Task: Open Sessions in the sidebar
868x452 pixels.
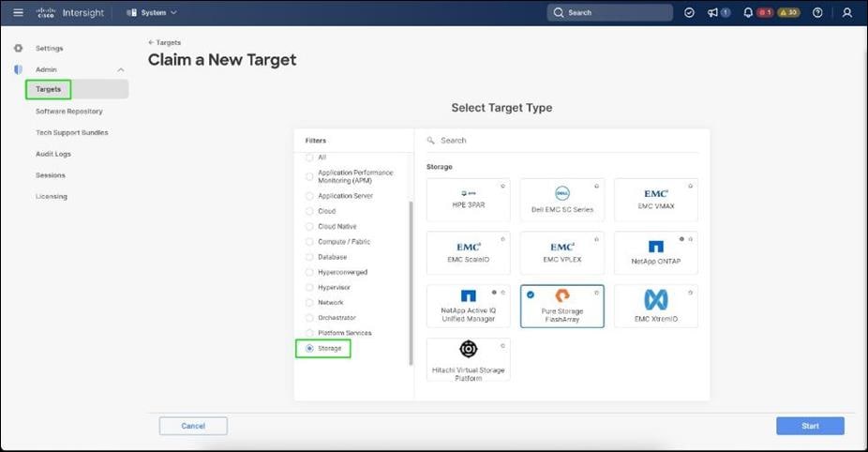Action: [51, 175]
